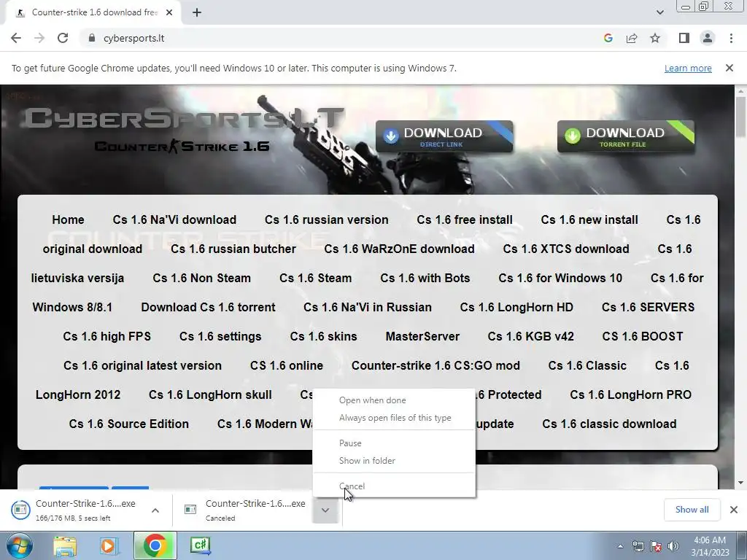This screenshot has height=560, width=747.
Task: Open Cs 1.6 classic download link
Action: click(609, 424)
